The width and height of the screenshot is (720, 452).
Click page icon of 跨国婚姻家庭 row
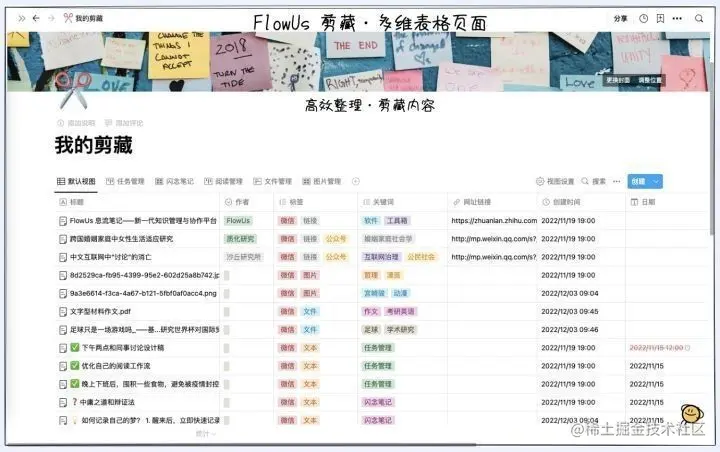point(63,239)
